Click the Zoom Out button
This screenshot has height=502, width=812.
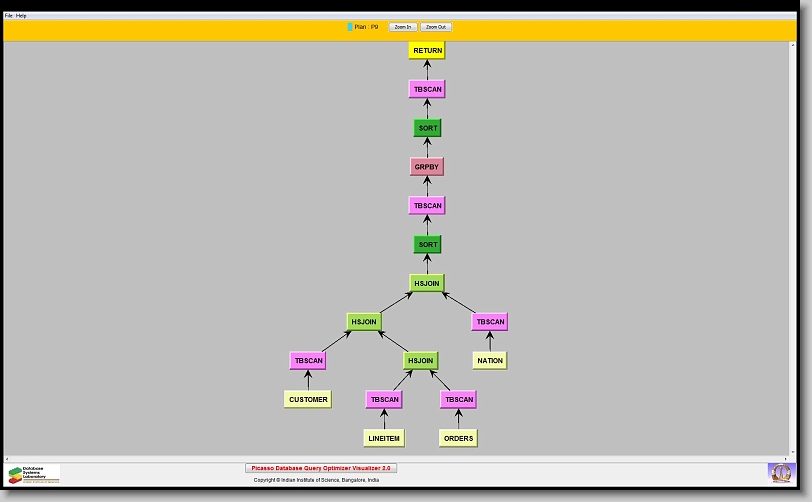(436, 27)
